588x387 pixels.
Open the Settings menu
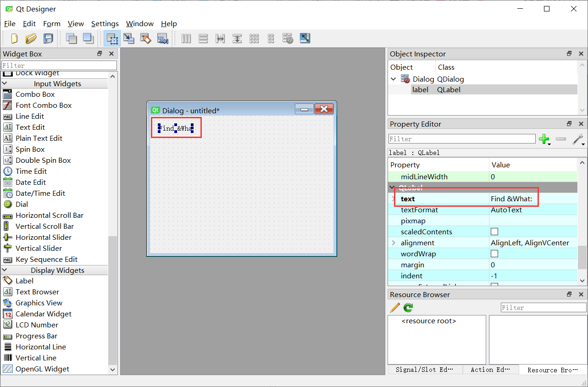[x=105, y=24]
